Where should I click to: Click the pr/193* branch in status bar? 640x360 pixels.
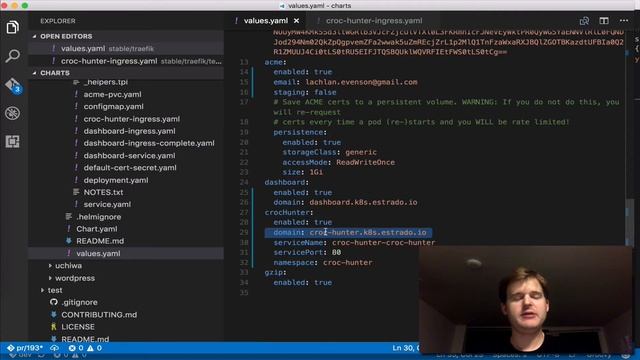(x=25, y=348)
